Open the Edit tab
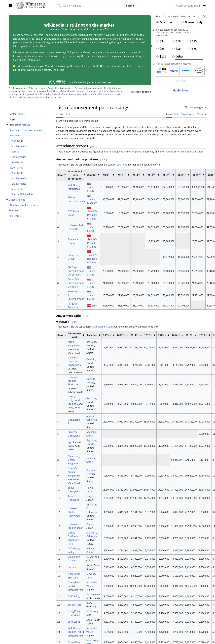The width and height of the screenshot is (215, 644). click(x=176, y=115)
